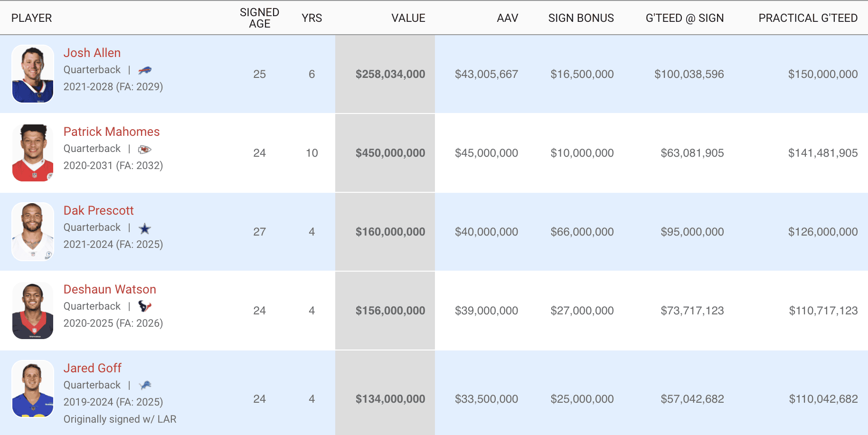
Task: Click the Buffalo Bills team logo icon
Action: (145, 70)
